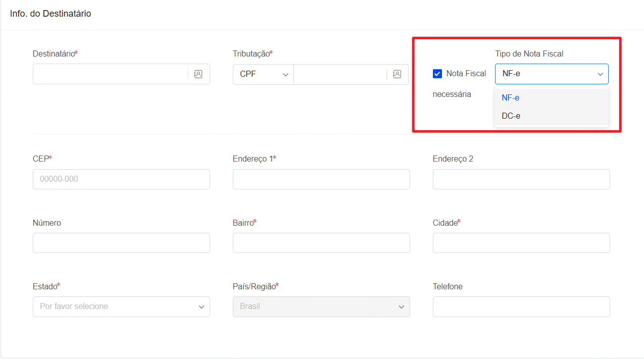Open the contact icon in the Tributação number field

(397, 74)
